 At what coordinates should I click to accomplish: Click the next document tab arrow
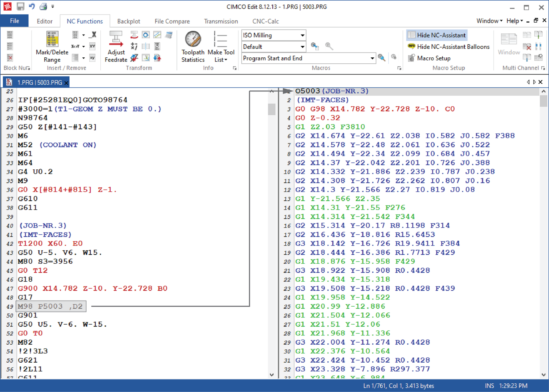(534, 82)
